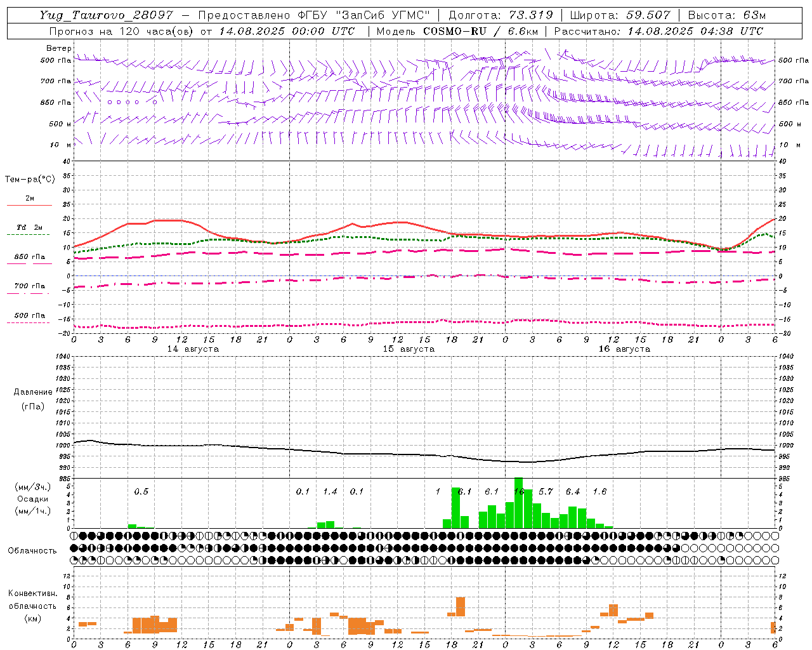
Task: Select the Давление pressure panel label
Action: tap(32, 392)
